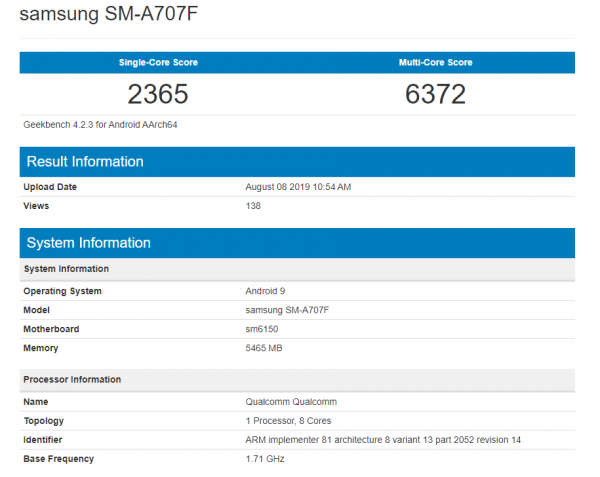Click the Base Frequency label
This screenshot has width=600, height=477.
(59, 459)
